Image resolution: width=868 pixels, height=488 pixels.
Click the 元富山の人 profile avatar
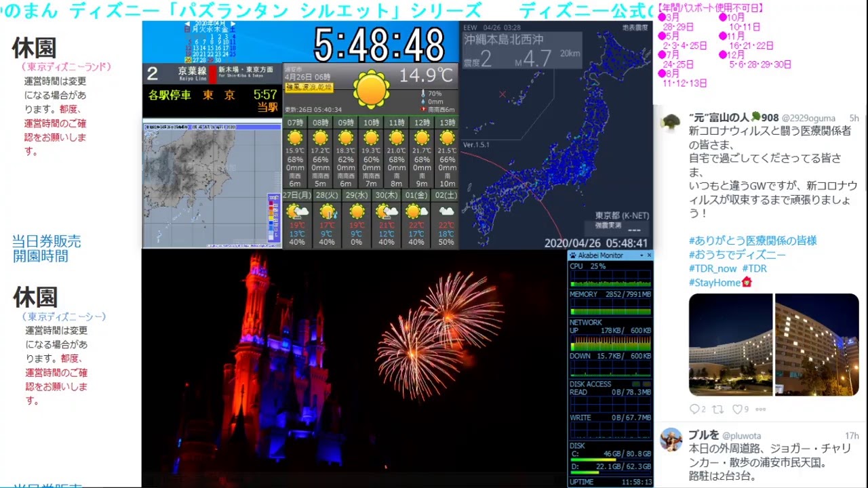(671, 122)
